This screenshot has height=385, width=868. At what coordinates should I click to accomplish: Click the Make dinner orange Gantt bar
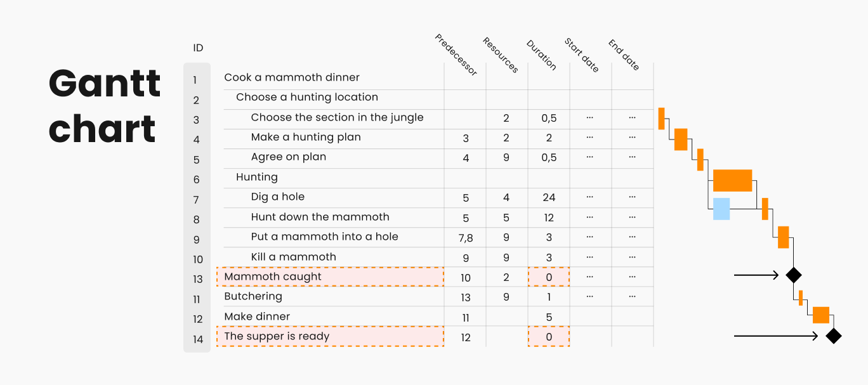[x=821, y=315]
